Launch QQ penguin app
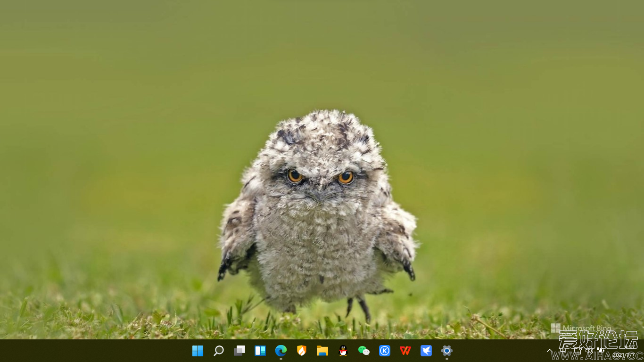The image size is (644, 362). [343, 351]
